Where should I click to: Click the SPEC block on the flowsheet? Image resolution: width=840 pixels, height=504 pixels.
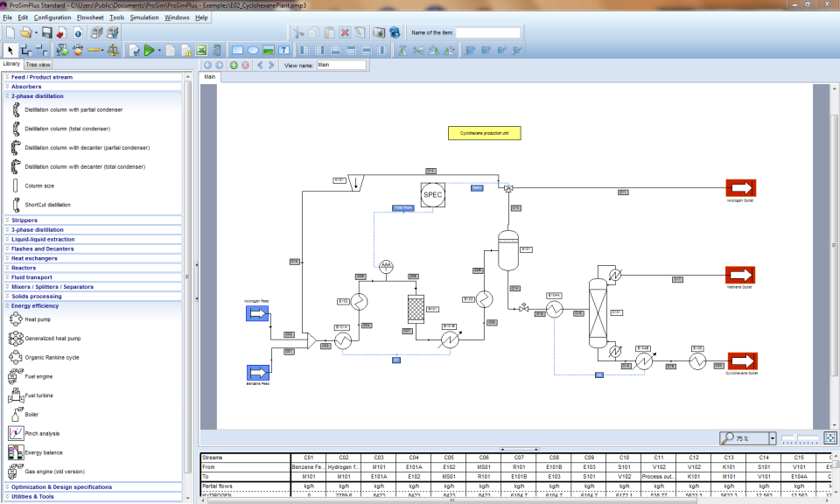tap(433, 195)
